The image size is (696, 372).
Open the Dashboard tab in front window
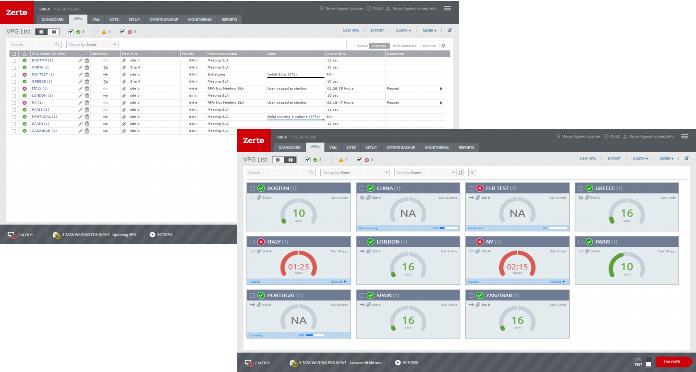coord(289,147)
